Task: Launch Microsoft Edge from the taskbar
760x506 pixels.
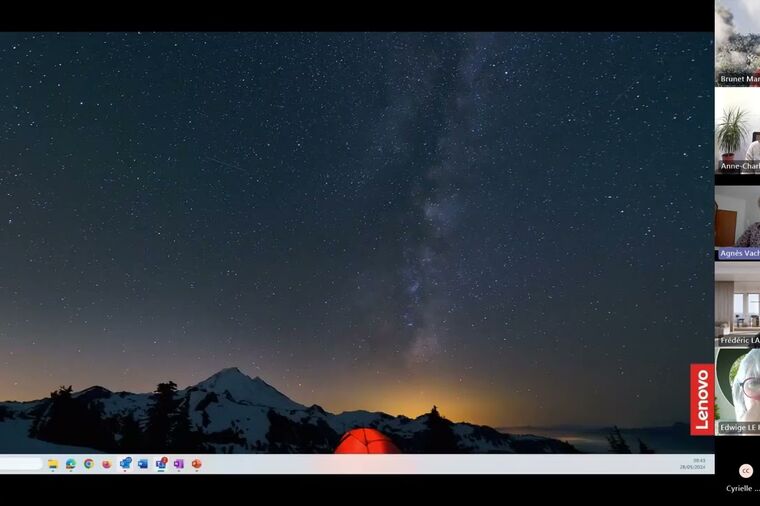Action: tap(71, 464)
